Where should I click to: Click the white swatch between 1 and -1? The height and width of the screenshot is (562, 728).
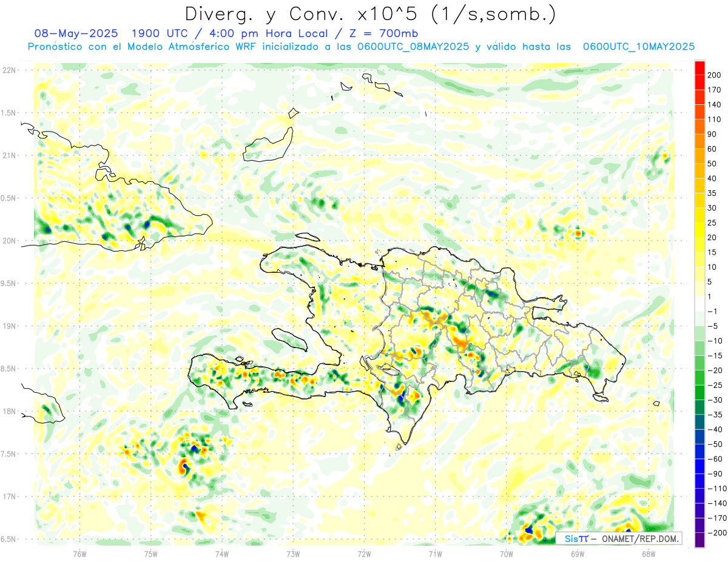[x=699, y=304]
